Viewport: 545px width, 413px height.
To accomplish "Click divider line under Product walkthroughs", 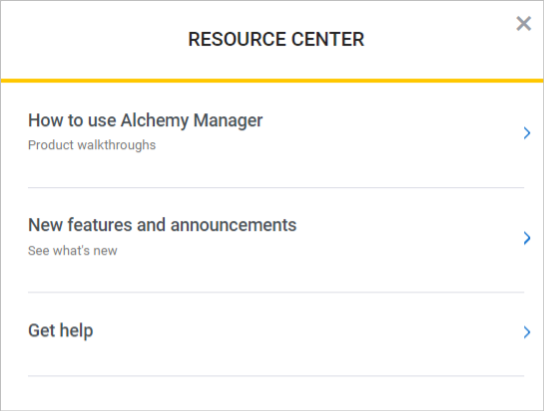I will tap(276, 187).
